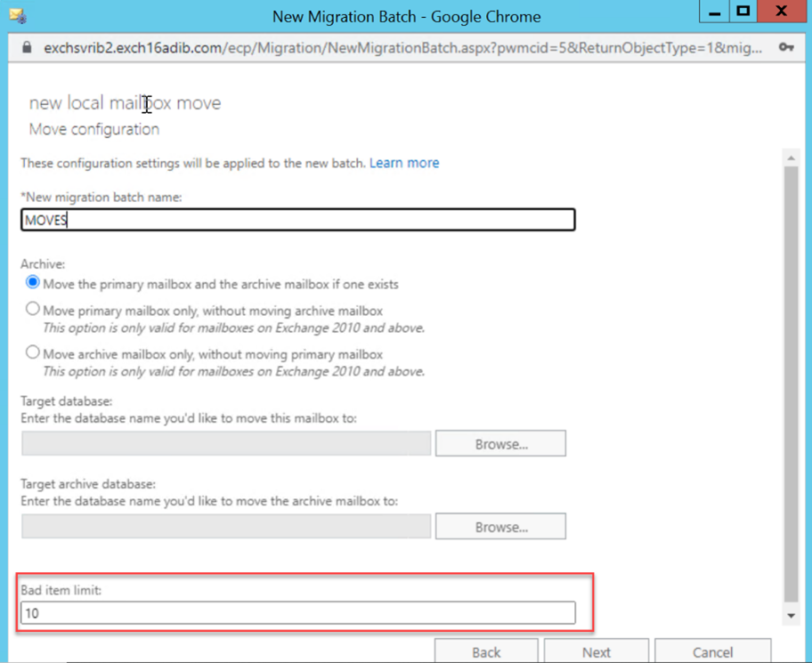
Task: Click the mail icon in title bar
Action: 18,16
